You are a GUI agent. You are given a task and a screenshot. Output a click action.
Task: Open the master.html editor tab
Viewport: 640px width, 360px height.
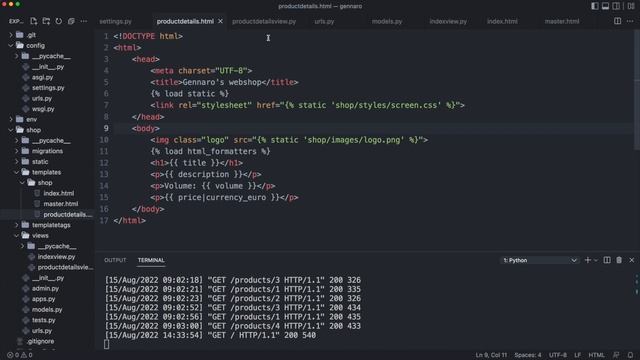point(562,21)
